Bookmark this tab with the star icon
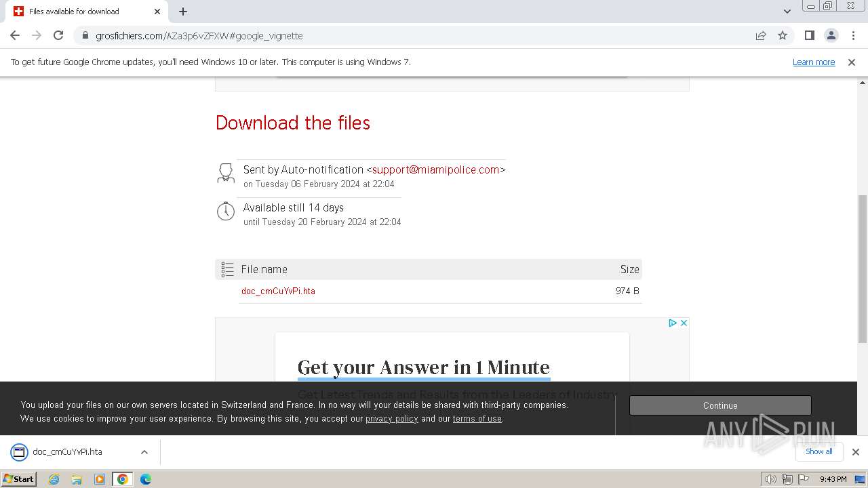 783,35
